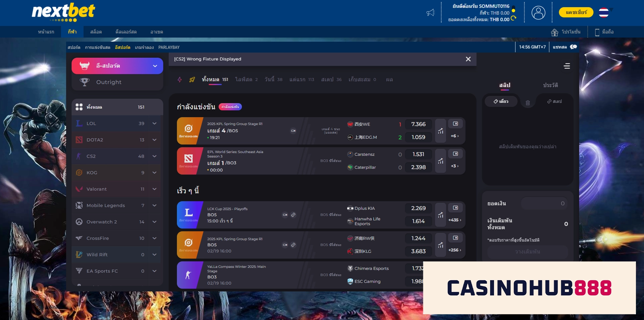The image size is (644, 320).
Task: Select the rocket filter icon
Action: pyautogui.click(x=192, y=79)
